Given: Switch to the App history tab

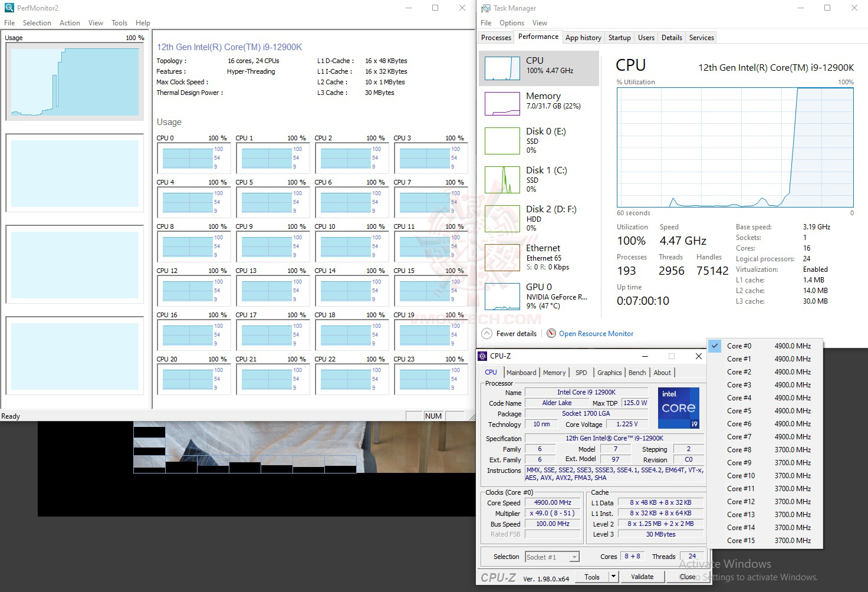Looking at the screenshot, I should 583,38.
